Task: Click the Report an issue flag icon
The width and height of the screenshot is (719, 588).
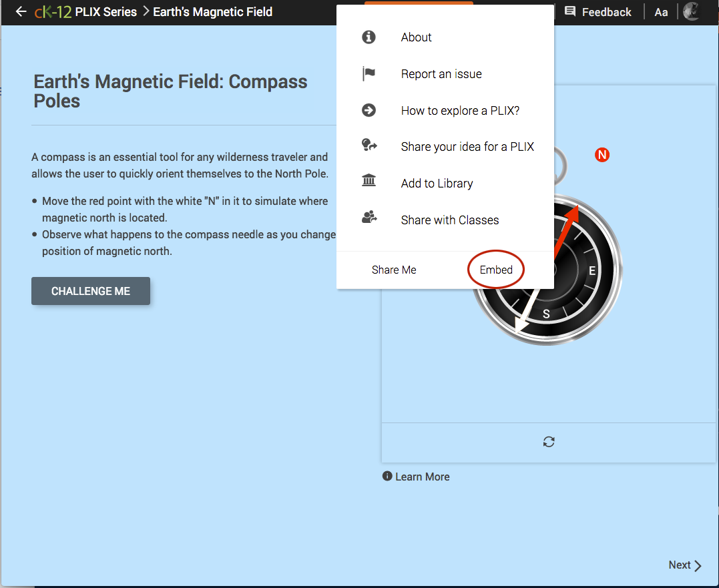Action: 369,74
